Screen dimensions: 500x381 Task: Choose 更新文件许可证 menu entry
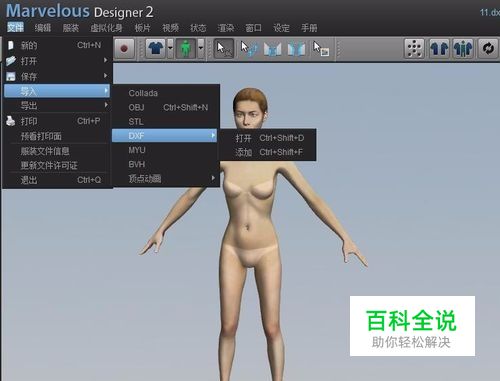[x=57, y=165]
